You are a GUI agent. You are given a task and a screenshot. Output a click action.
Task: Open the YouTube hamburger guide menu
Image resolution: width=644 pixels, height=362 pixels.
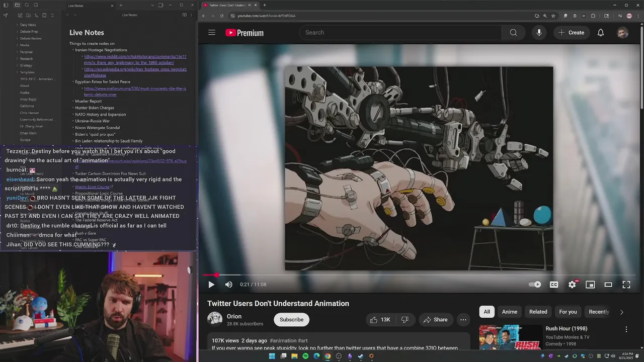(212, 33)
